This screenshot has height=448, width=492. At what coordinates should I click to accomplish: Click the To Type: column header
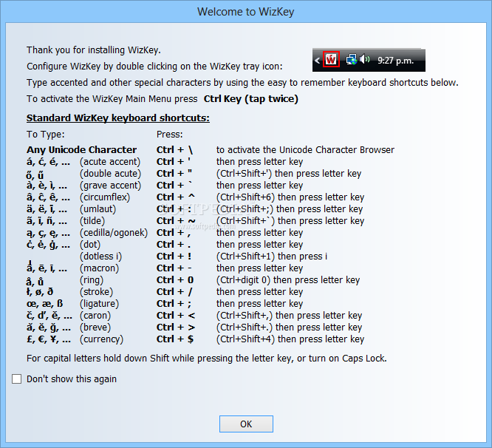tap(46, 135)
